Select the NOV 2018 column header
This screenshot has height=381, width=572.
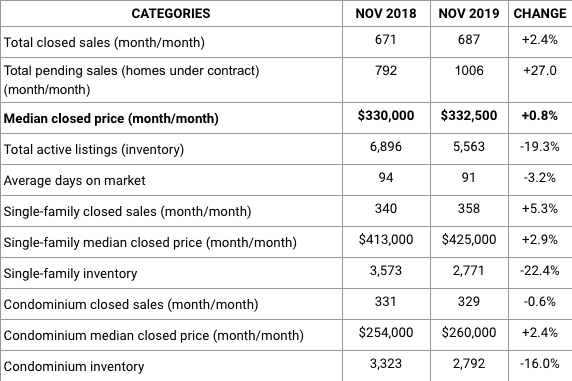tap(386, 14)
